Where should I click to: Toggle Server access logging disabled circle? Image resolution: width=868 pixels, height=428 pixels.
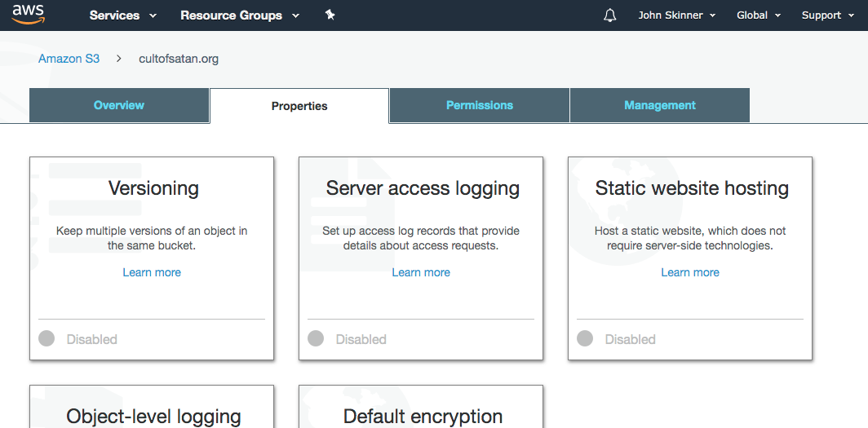(x=316, y=338)
